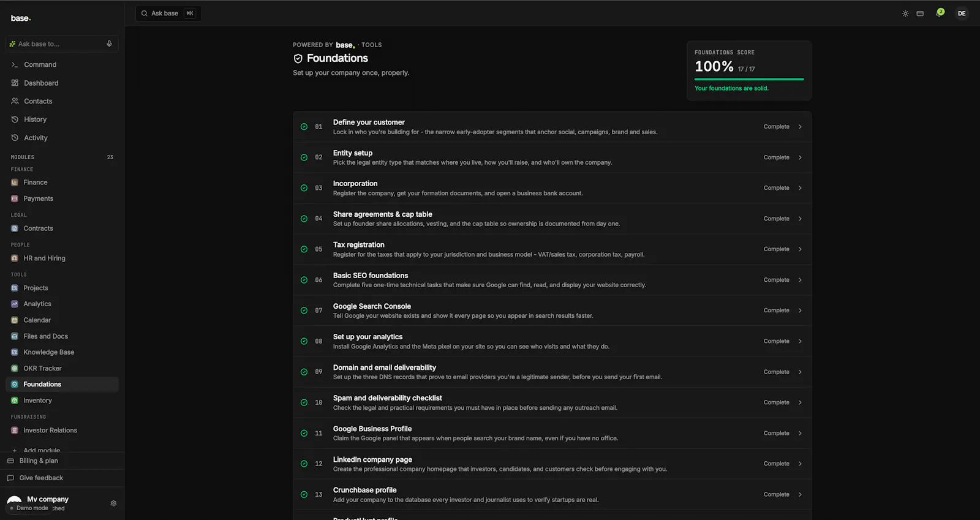Expand the Define your customer chevron
This screenshot has height=520, width=980.
coord(800,127)
